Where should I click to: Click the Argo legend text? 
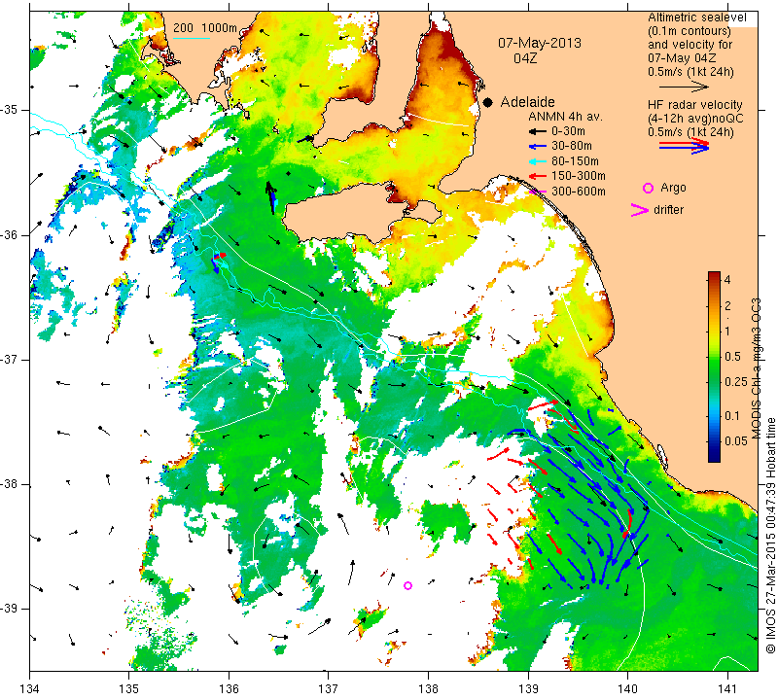pyautogui.click(x=673, y=188)
